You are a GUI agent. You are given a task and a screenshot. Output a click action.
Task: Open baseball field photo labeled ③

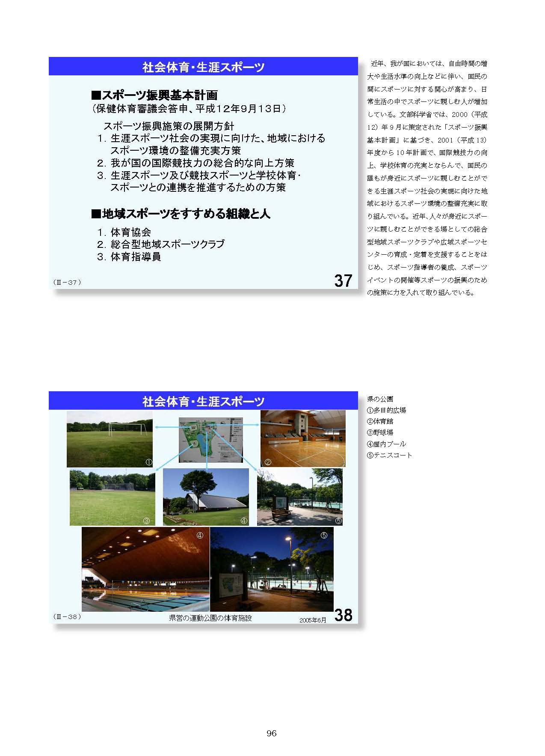[x=113, y=497]
